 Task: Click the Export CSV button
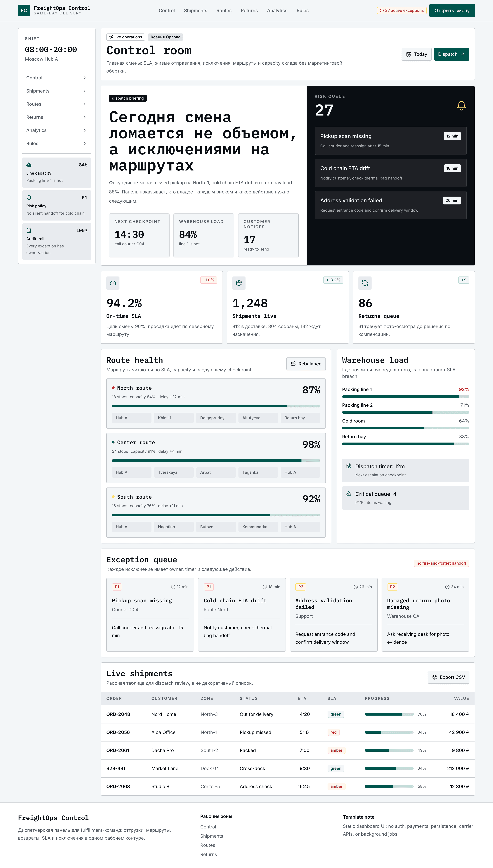pyautogui.click(x=448, y=677)
